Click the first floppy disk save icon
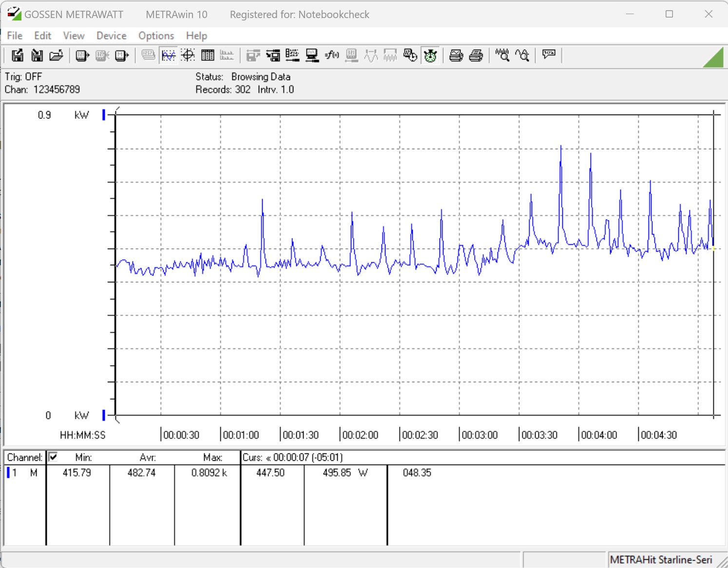728x568 pixels. coord(18,56)
